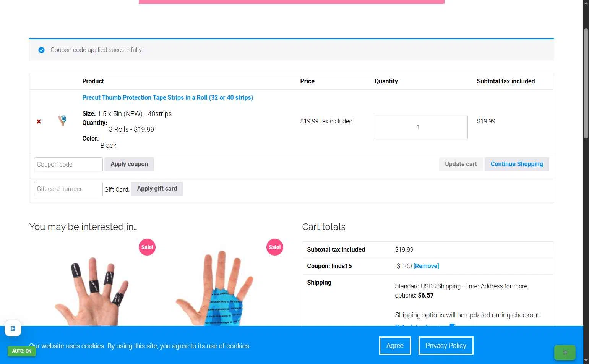Apply the gift card
Screen dimensions: 589x364
pyautogui.click(x=157, y=189)
